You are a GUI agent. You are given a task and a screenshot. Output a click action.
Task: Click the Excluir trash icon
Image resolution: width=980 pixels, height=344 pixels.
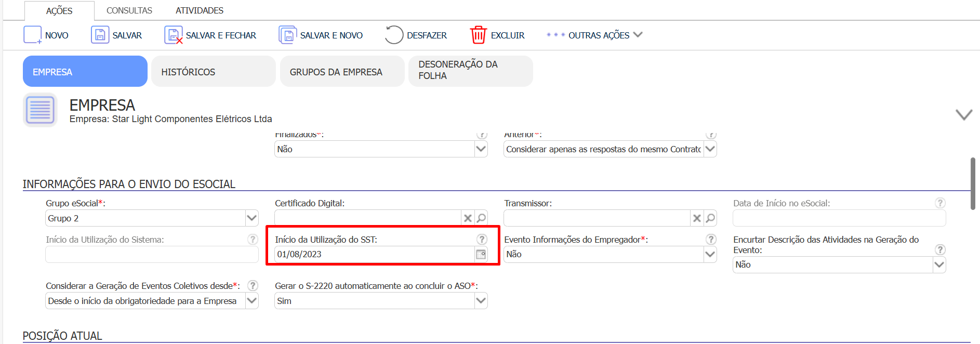478,35
